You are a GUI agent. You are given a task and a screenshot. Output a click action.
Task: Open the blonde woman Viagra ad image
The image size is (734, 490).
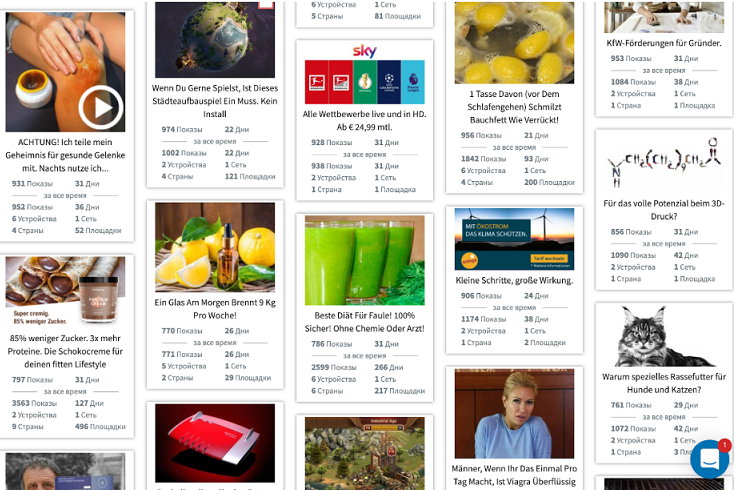(x=514, y=413)
